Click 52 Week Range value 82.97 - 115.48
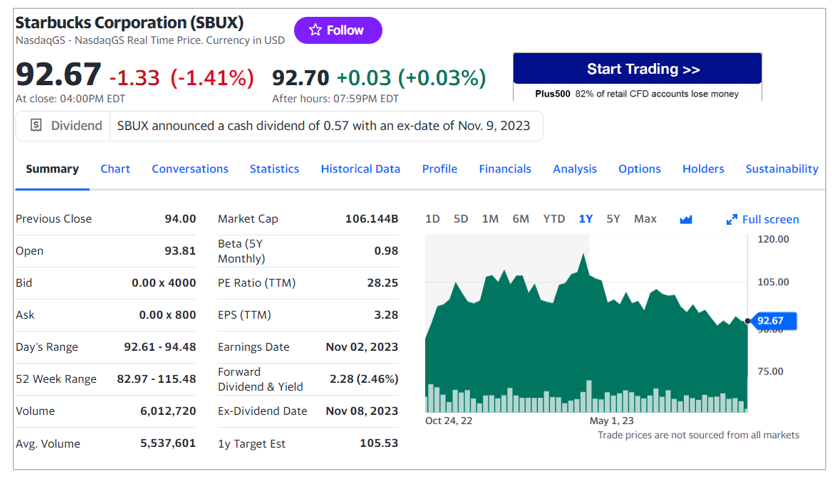Image resolution: width=832 pixels, height=482 pixels. click(x=157, y=379)
